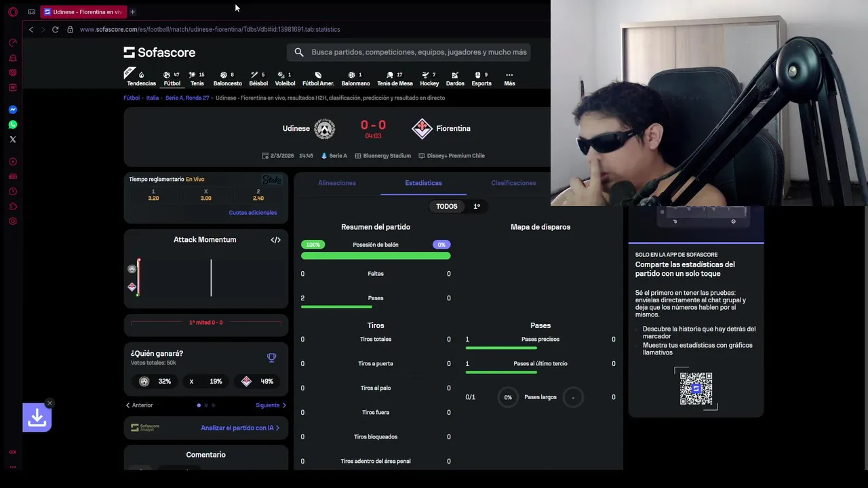Go to Anterior card

tap(140, 405)
